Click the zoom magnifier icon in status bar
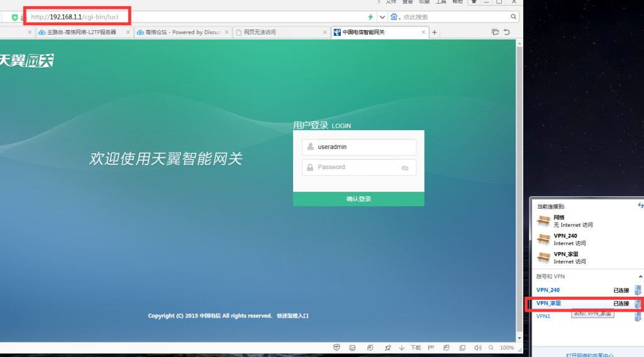644x357 pixels. 491,348
